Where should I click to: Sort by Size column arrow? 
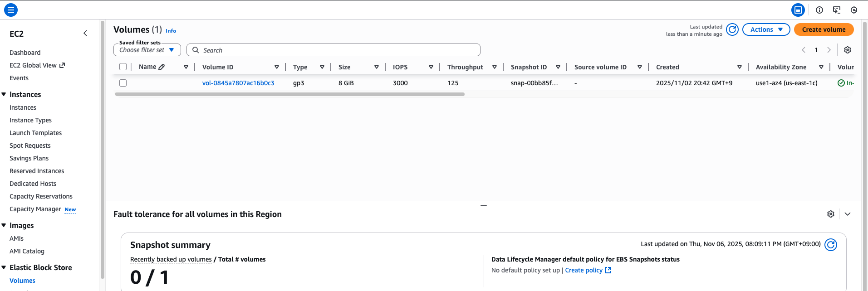click(377, 67)
